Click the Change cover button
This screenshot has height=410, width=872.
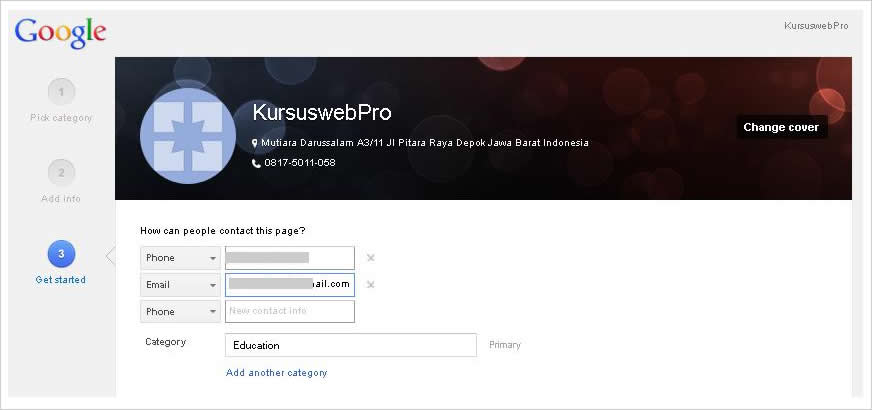click(x=781, y=127)
